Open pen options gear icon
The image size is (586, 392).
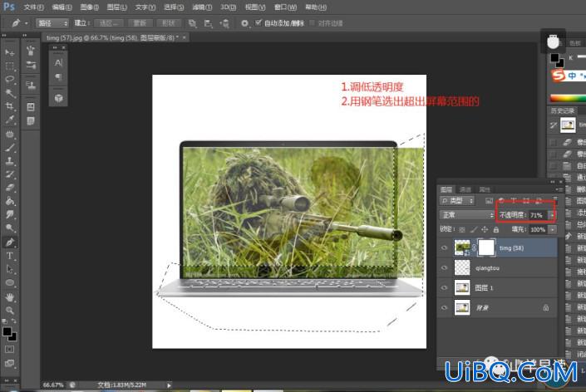[x=244, y=23]
